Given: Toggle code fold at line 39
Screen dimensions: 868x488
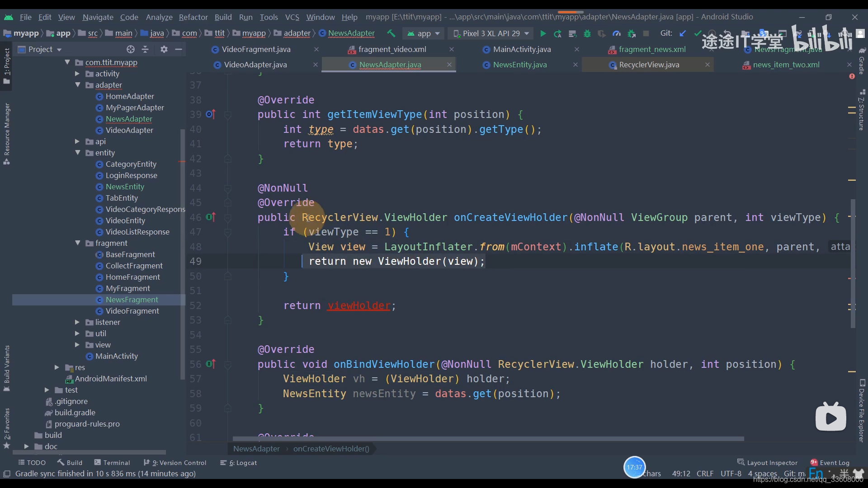Looking at the screenshot, I should point(228,115).
